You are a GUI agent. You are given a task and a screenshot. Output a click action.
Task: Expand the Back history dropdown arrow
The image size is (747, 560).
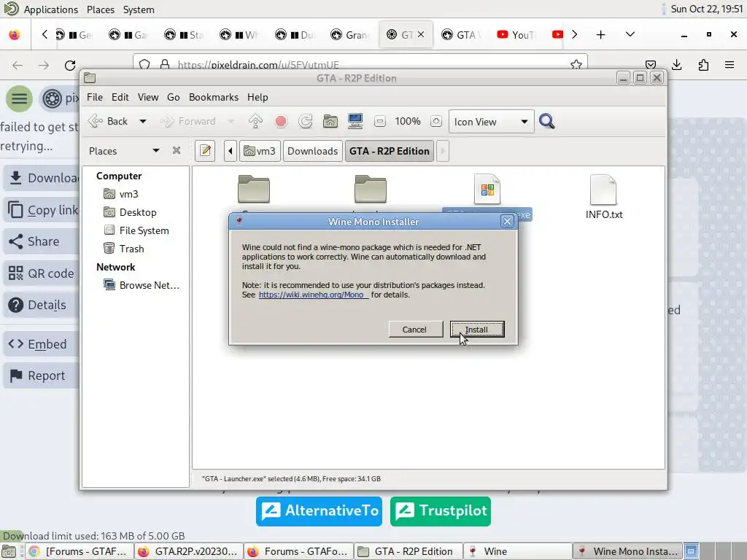(x=142, y=122)
